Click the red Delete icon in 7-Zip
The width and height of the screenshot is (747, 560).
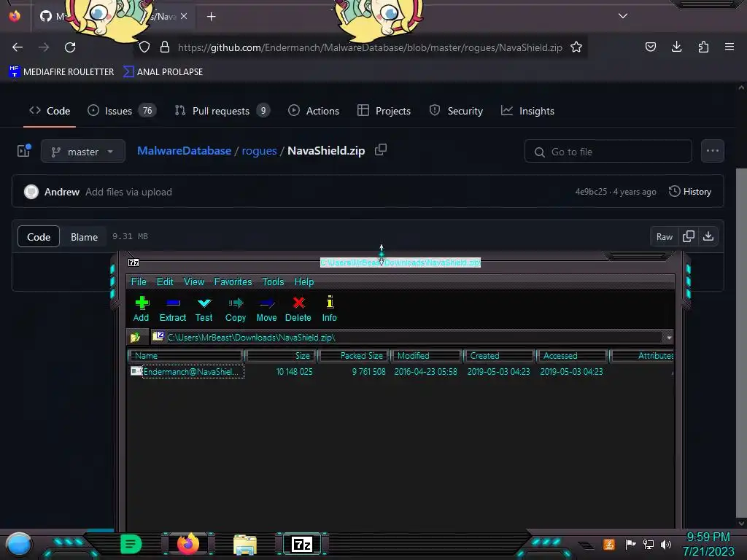click(298, 303)
